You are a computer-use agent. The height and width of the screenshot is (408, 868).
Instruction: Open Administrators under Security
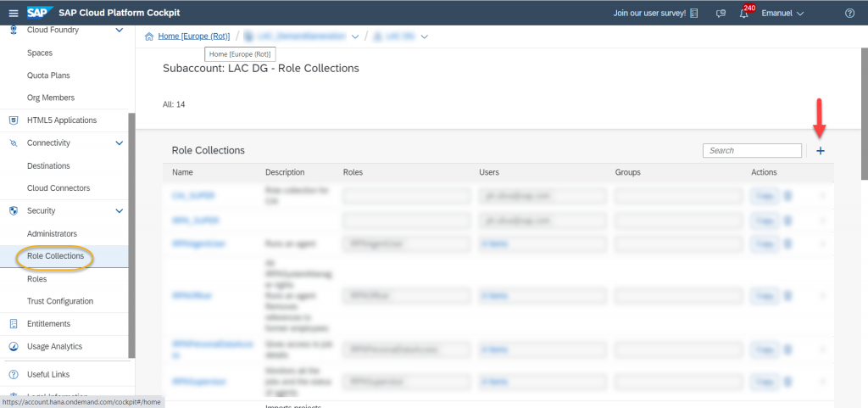click(x=52, y=233)
